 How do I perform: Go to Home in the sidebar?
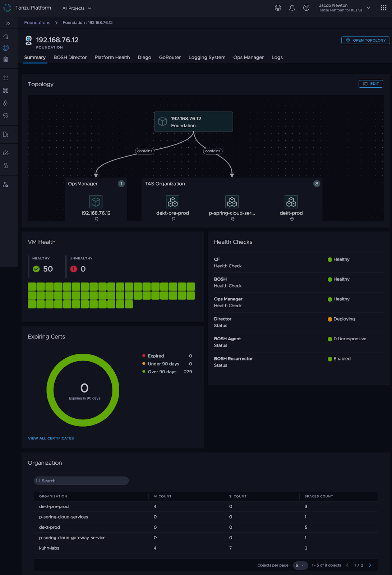[x=6, y=37]
